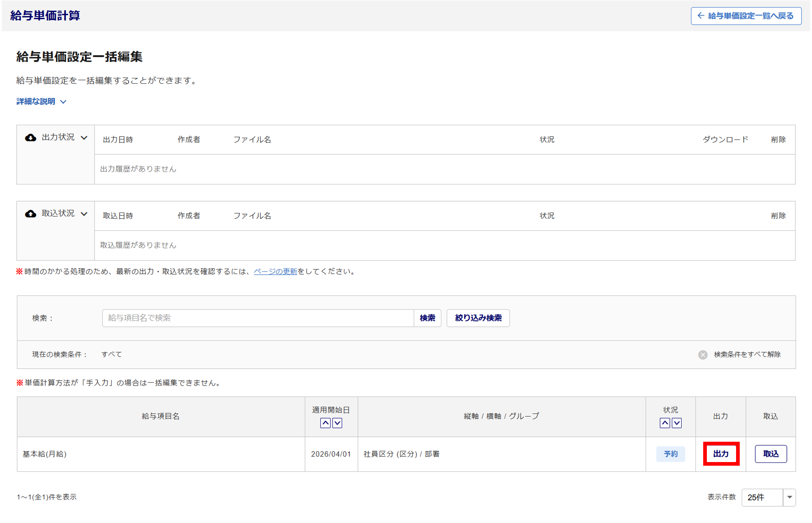Sort 適用開始日 ascending with up arrow
Screen dimensions: 812x523
(x=325, y=423)
